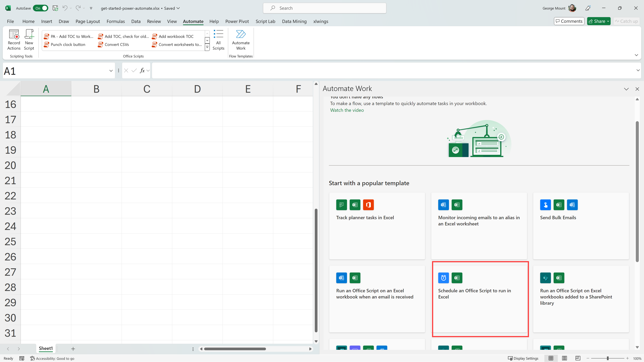644x362 pixels.
Task: Turn off the AutoSave toggle
Action: click(x=41, y=8)
